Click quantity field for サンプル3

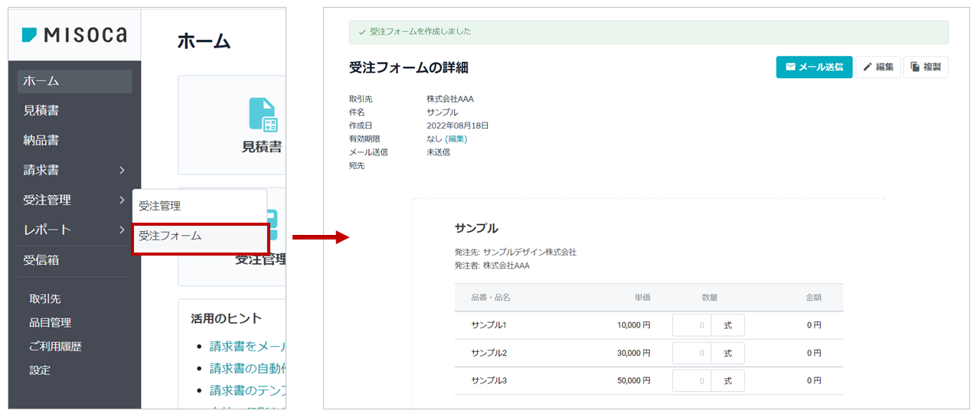(691, 380)
